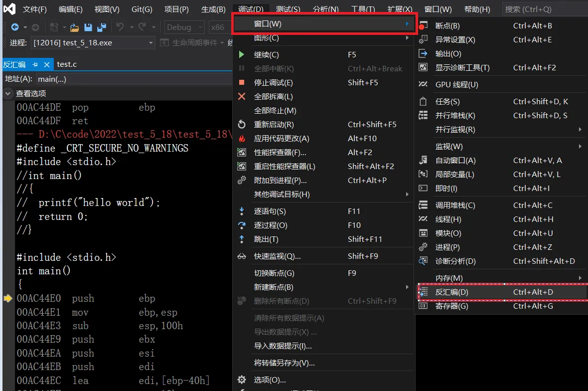
Task: Click the open file folder icon
Action: pyautogui.click(x=75, y=27)
